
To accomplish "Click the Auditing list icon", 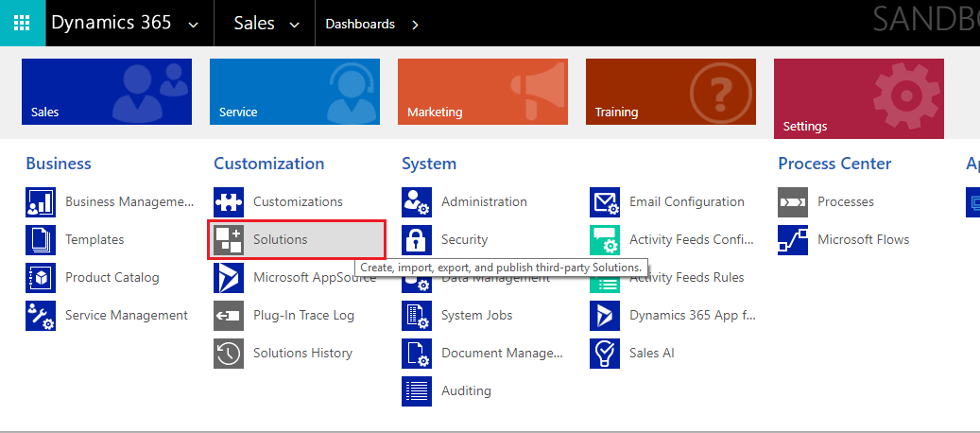I will (417, 391).
